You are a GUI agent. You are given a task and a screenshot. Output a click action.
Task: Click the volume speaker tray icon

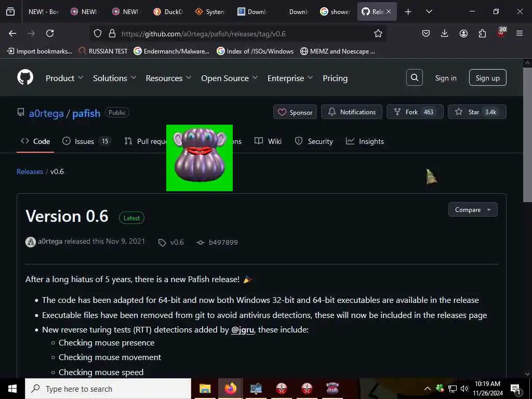coord(464,389)
